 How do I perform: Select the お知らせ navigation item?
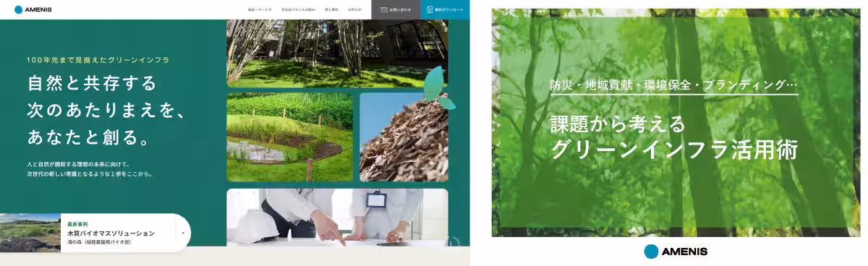click(354, 10)
